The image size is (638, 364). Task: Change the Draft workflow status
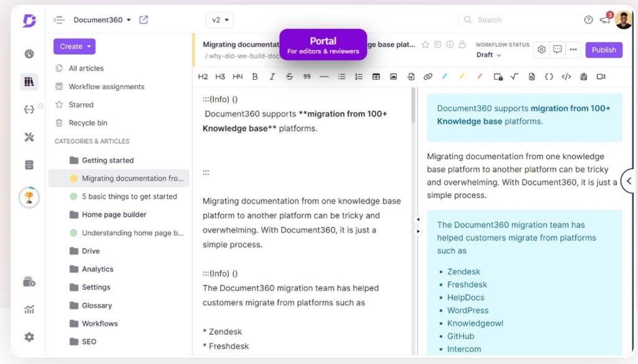(488, 55)
